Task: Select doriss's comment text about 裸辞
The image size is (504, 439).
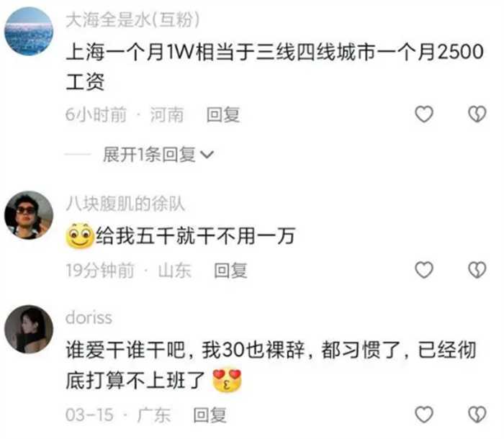Action: [271, 365]
